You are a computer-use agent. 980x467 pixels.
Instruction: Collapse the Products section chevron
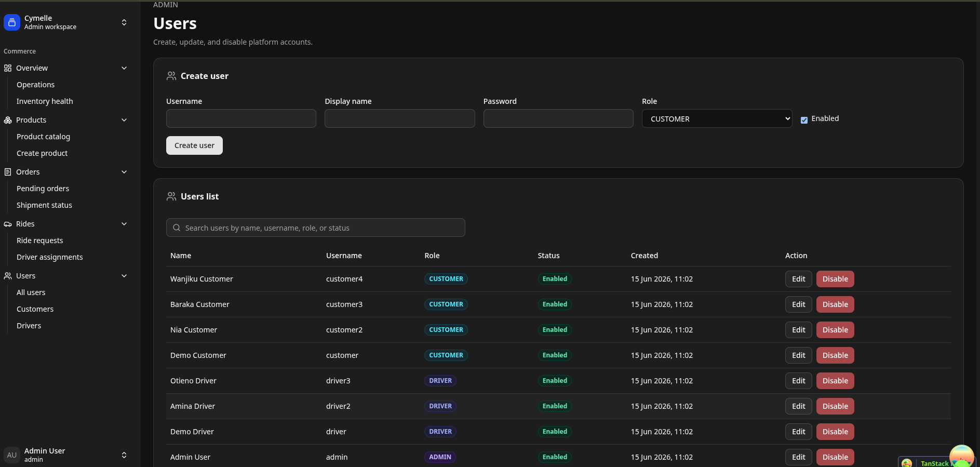[x=124, y=120]
